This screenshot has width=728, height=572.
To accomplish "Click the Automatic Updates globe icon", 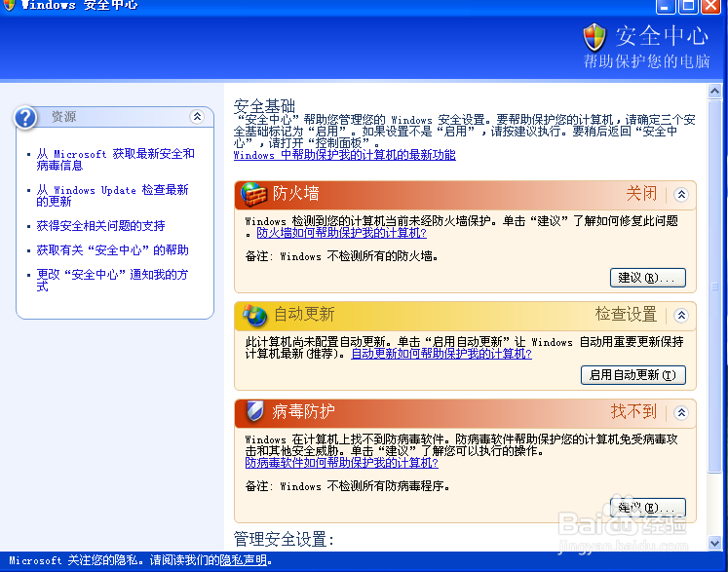I will (254, 316).
